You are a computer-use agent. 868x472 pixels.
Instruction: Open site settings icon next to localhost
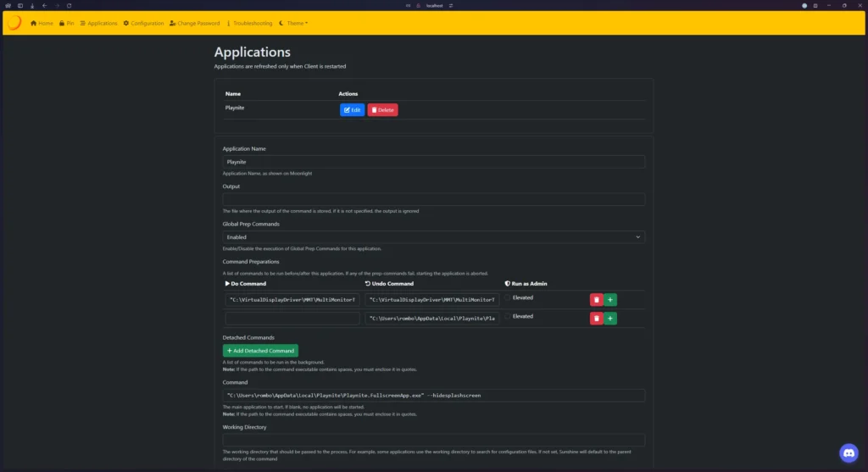click(451, 6)
